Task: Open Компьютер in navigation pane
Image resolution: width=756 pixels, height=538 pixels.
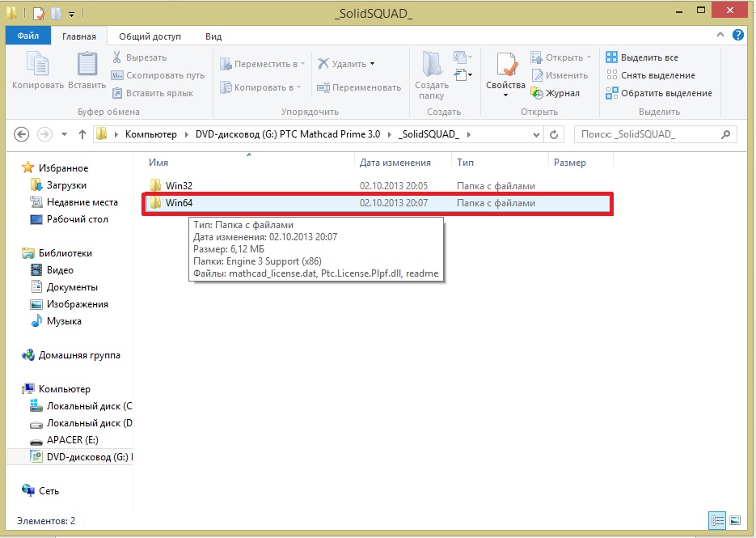Action: point(64,389)
